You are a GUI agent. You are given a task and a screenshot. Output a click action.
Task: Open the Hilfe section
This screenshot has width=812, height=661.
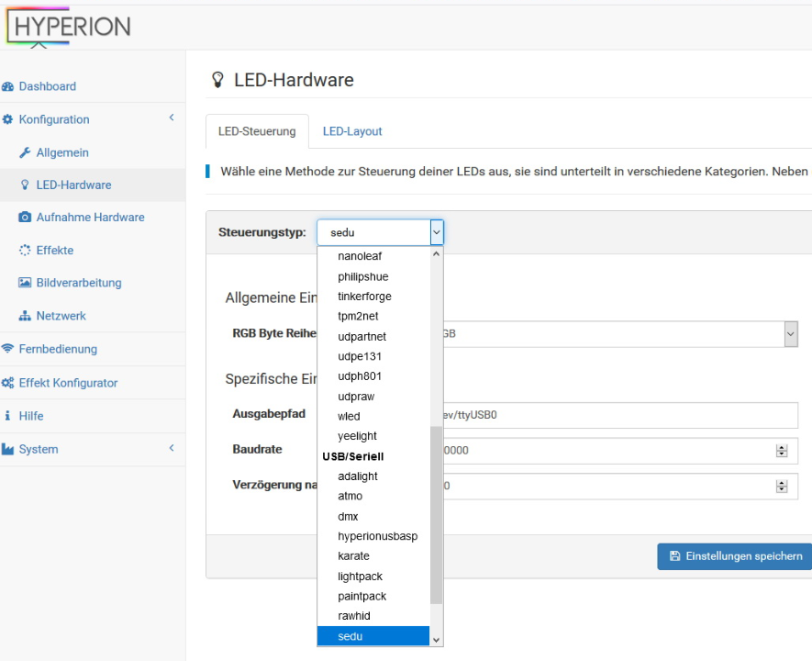coord(32,415)
